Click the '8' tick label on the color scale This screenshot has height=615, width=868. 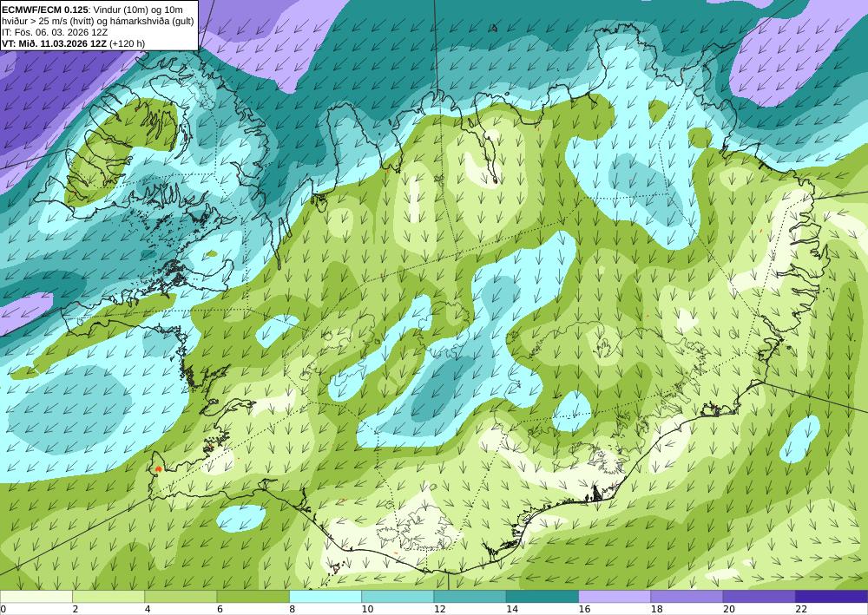click(293, 609)
